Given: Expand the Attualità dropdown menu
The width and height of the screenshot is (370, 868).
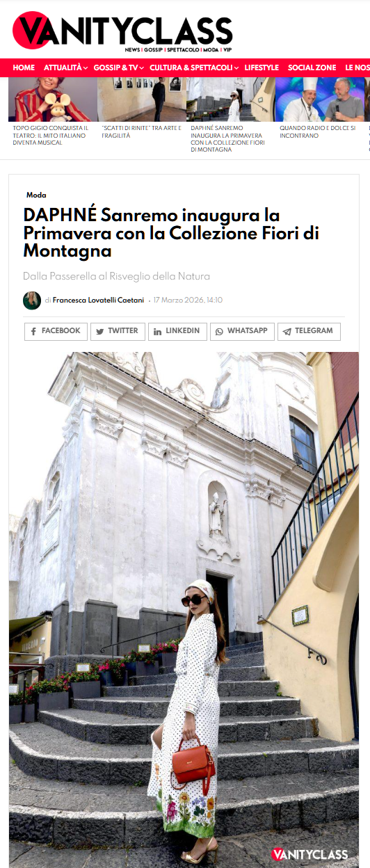Looking at the screenshot, I should tap(65, 67).
